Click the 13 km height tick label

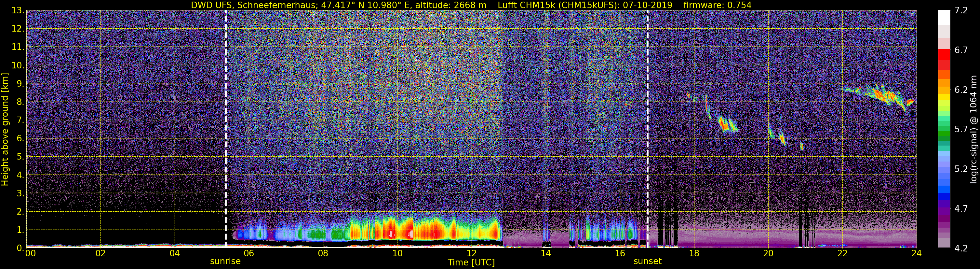18,11
